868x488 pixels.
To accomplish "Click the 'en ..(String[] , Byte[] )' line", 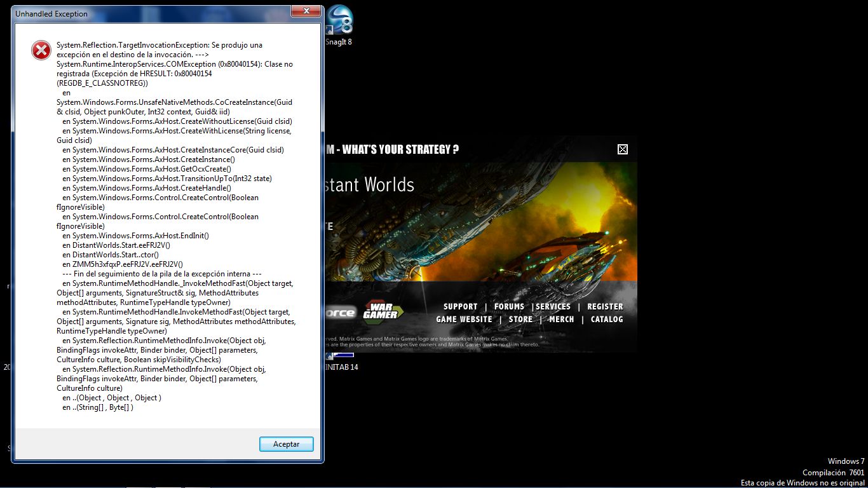I will click(x=98, y=407).
